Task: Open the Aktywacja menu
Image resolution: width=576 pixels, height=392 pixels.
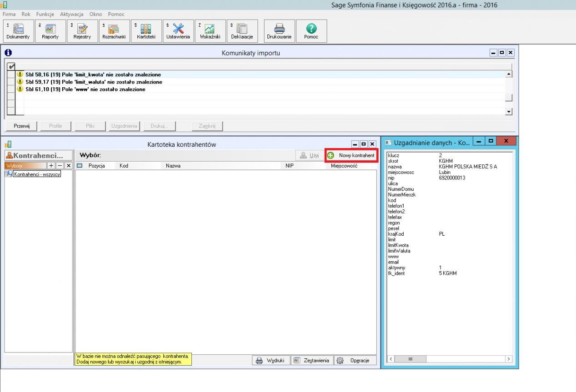Action: coord(72,14)
